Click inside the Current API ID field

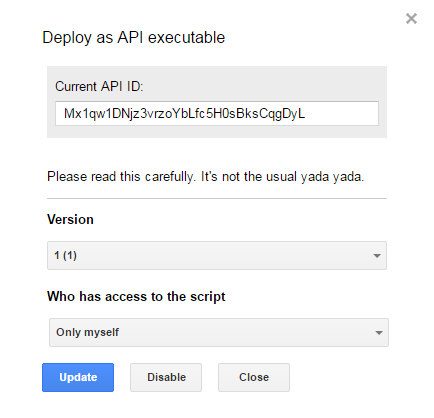[x=217, y=113]
